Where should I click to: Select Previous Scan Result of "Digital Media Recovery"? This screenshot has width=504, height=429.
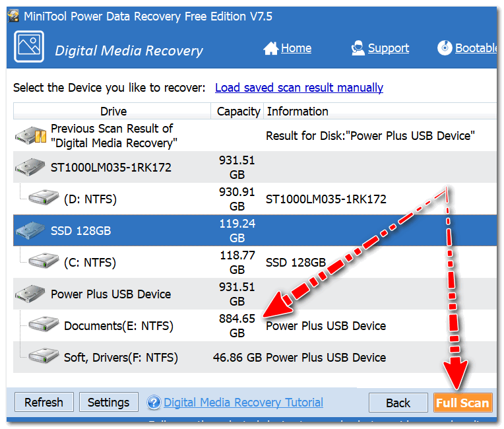(113, 136)
